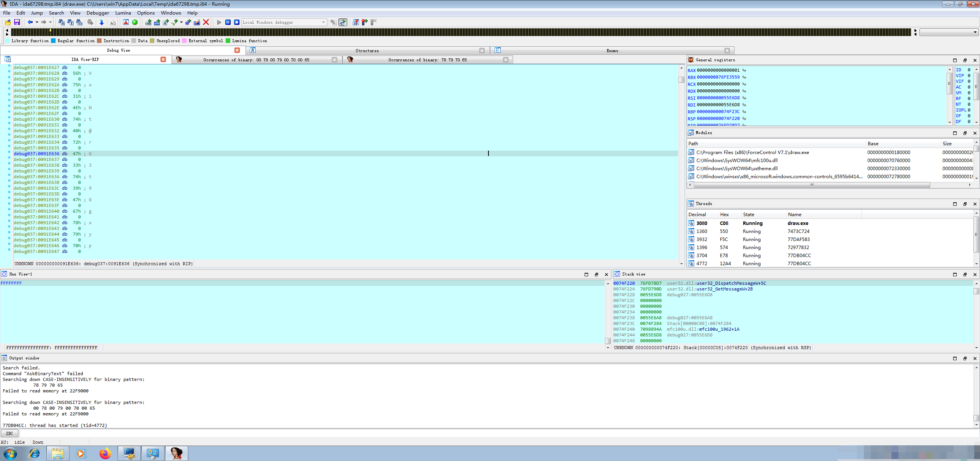Select the IDA View-RIP tab

85,59
